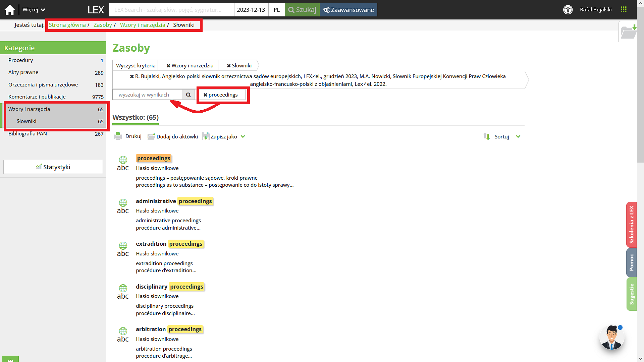The height and width of the screenshot is (362, 644).
Task: Click the globe abc icon beside proceedings
Action: [x=123, y=164]
